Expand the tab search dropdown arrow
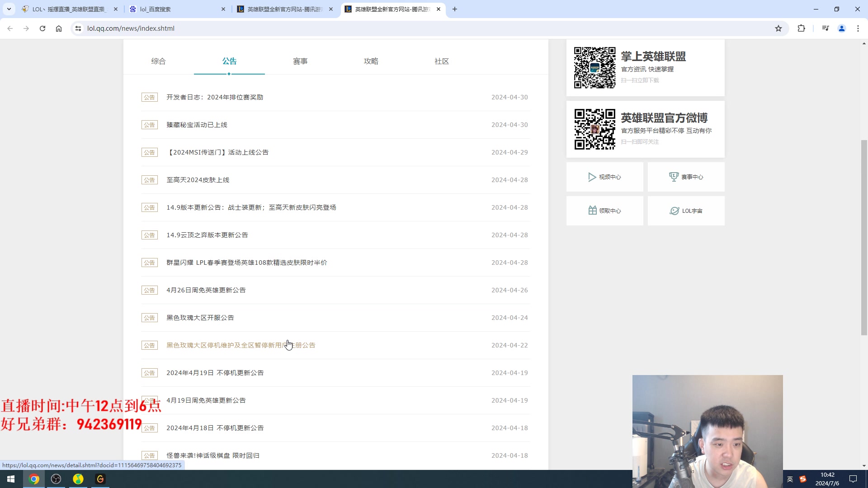Image resolution: width=868 pixels, height=488 pixels. 9,9
